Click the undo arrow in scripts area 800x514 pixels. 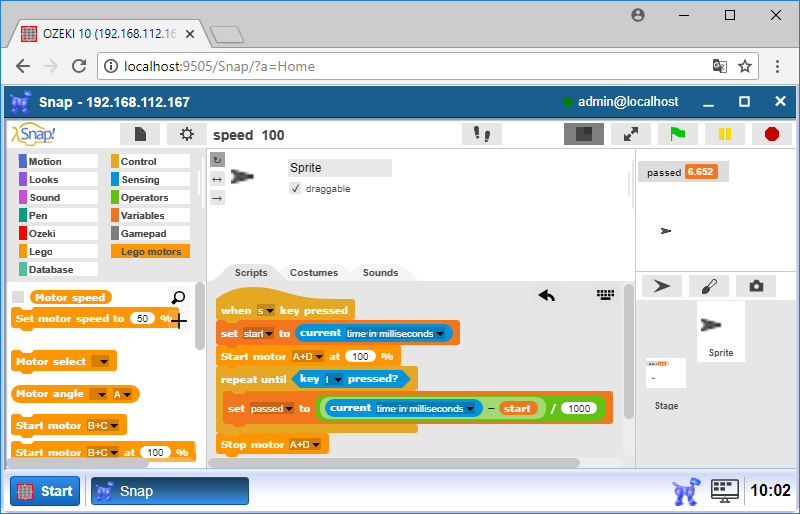click(x=546, y=295)
